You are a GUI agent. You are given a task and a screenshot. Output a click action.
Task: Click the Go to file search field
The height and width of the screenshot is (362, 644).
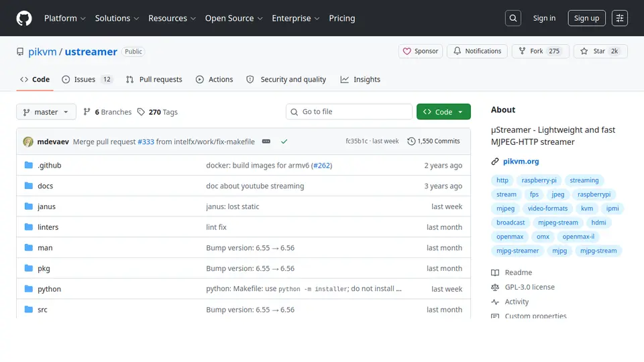[349, 112]
